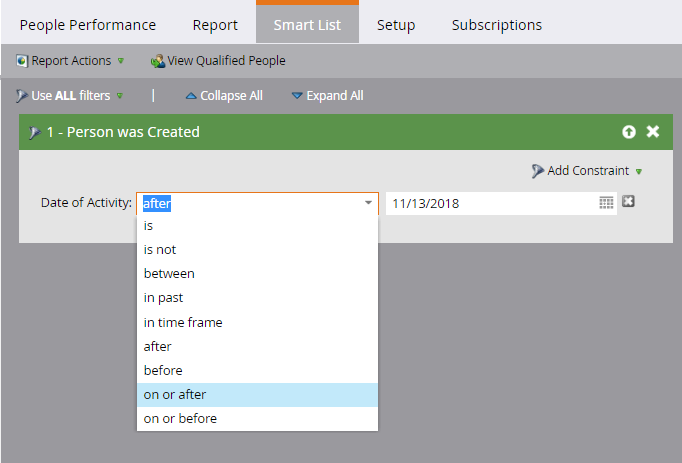Switch to the Subscriptions tab
682x463 pixels.
coord(497,25)
